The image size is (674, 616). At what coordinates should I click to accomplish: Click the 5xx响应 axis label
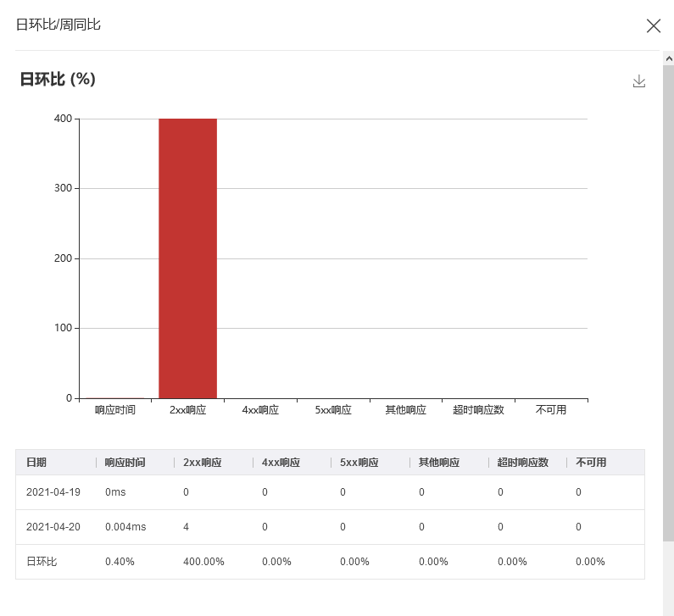coord(333,410)
